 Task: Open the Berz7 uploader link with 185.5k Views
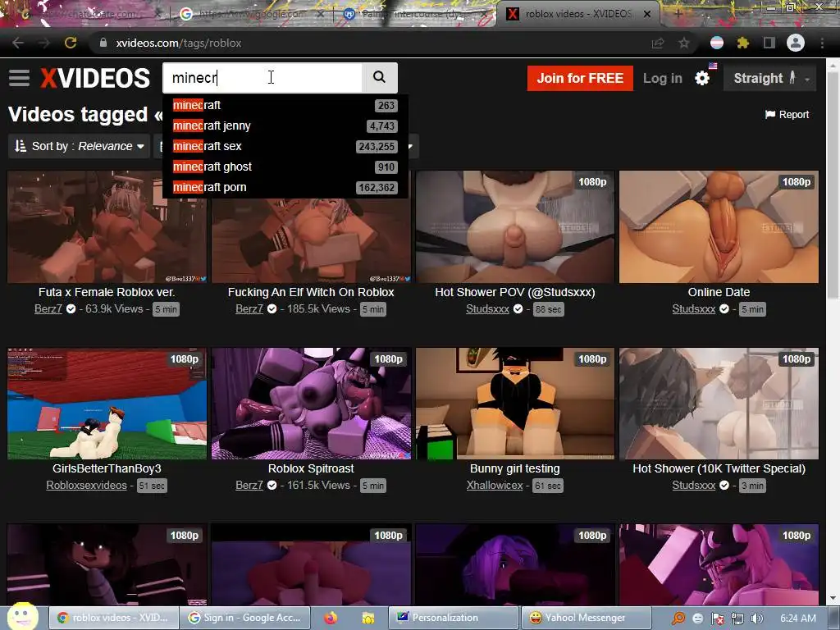coord(249,309)
